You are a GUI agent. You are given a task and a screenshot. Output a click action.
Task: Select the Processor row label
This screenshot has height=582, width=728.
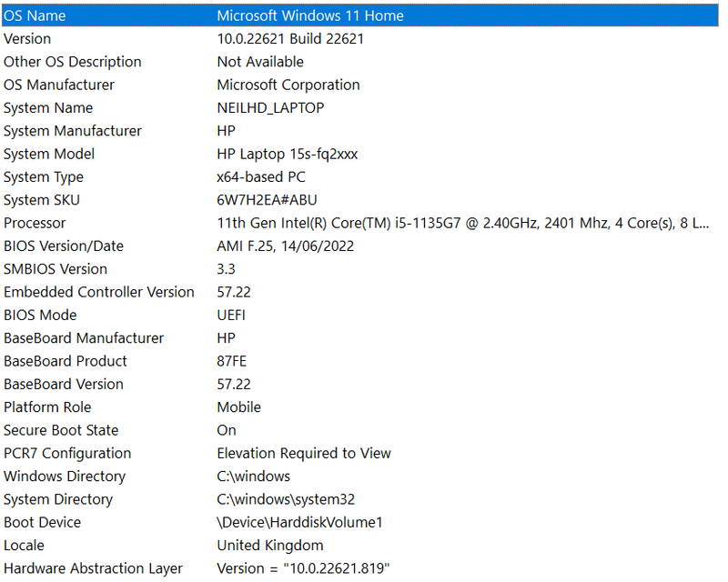[x=35, y=223]
